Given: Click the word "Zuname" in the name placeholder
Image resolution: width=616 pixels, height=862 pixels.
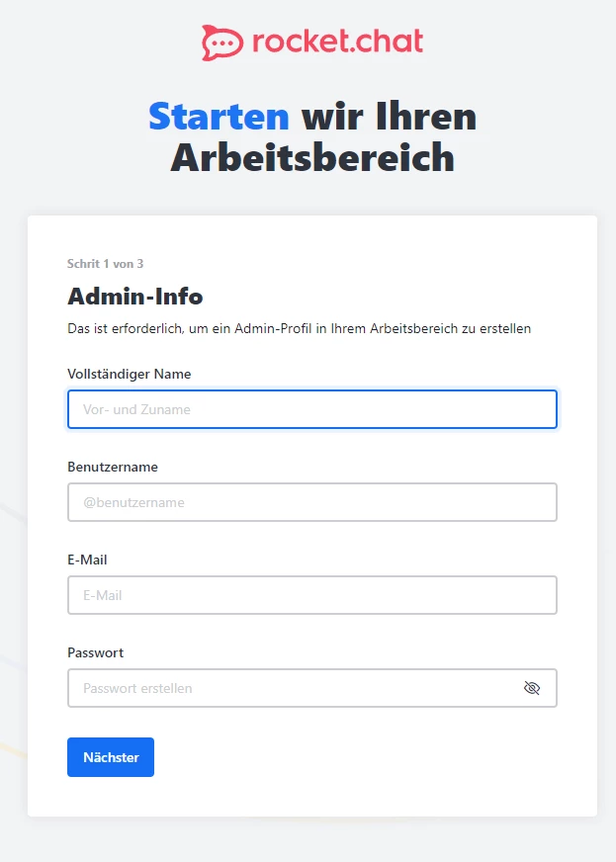Looking at the screenshot, I should 166,409.
